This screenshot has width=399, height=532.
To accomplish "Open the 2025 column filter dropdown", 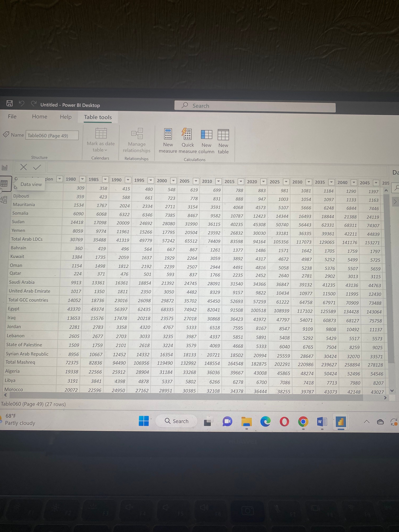I will (286, 182).
